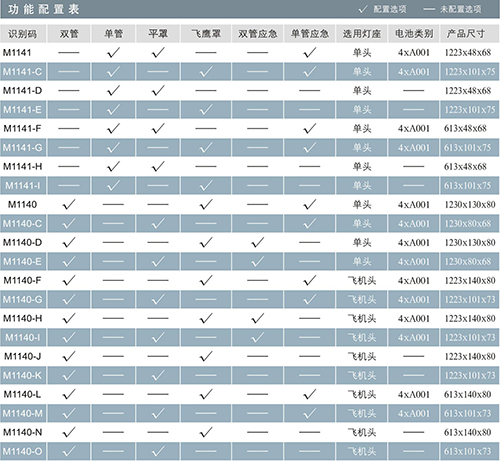This screenshot has height=462, width=500.
Task: Click the 平罩 checkmark in row M1141-D
Action: [158, 90]
